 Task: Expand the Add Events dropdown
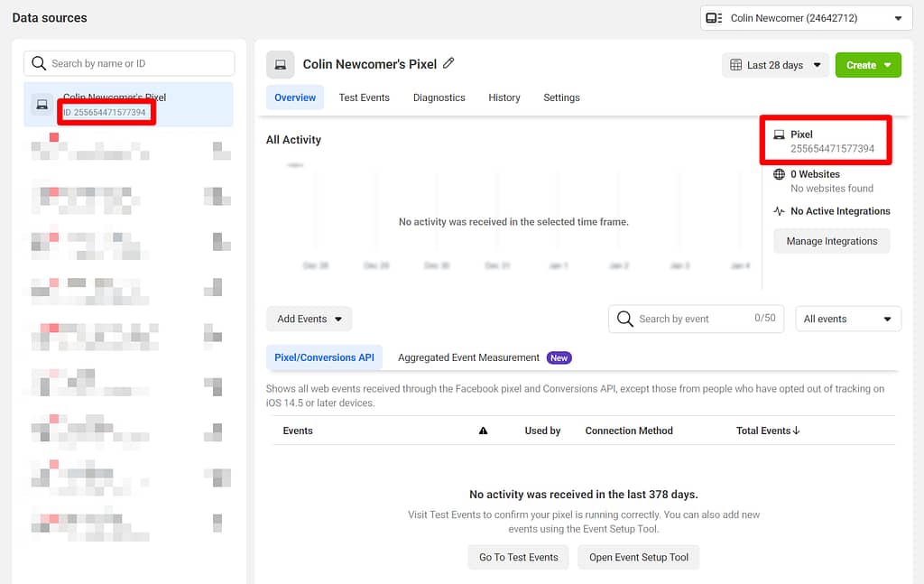pos(310,319)
